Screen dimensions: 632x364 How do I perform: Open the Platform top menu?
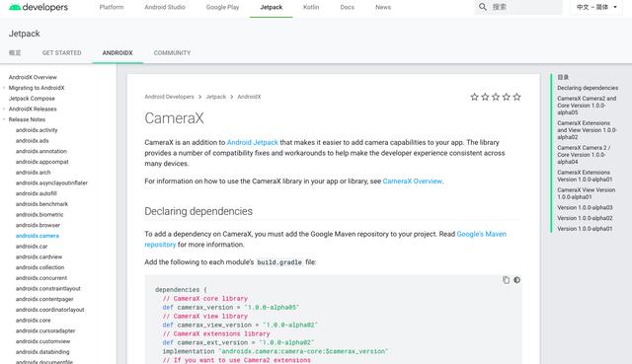tap(112, 7)
